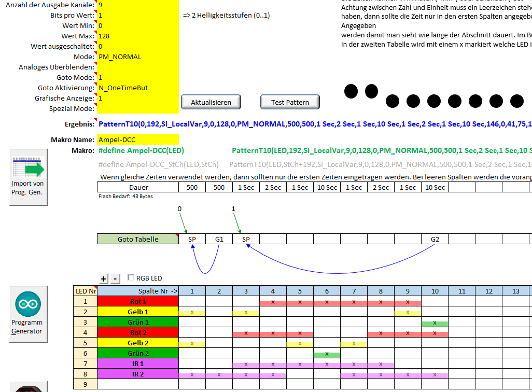The image size is (532, 392).
Task: Toggle the RGB LED checkbox
Action: (131, 278)
